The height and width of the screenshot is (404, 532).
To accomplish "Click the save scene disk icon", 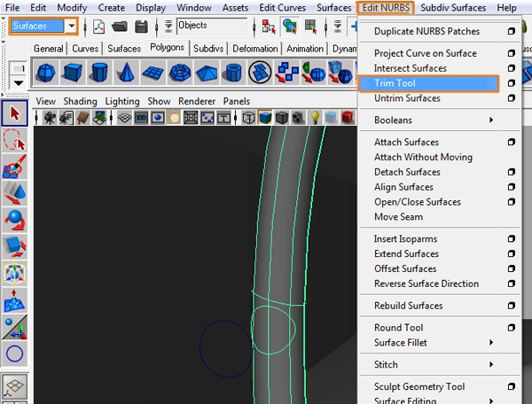I will point(141,27).
